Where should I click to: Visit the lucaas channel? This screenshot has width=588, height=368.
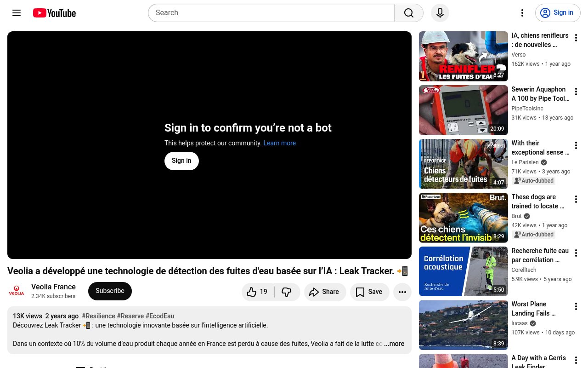[x=520, y=323]
